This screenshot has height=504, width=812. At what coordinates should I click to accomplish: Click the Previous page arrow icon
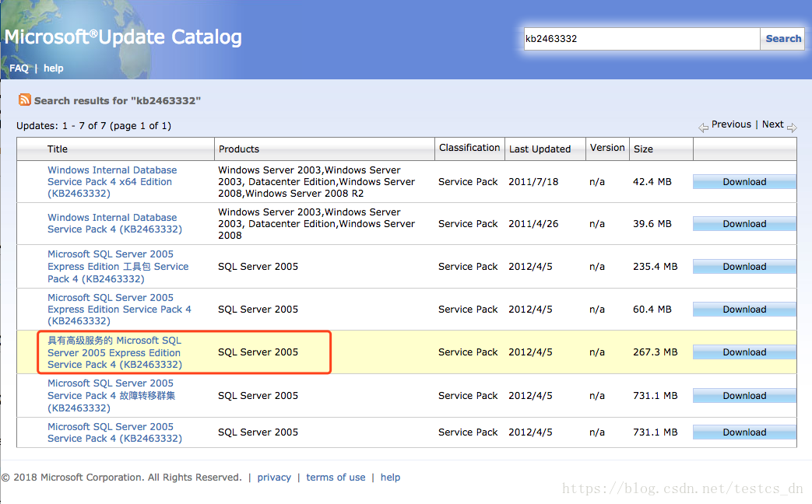click(x=703, y=128)
